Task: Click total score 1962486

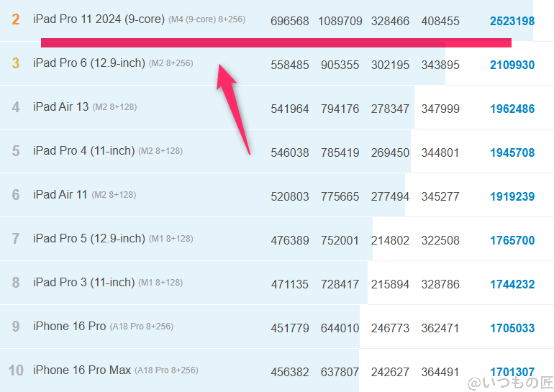Action: (x=512, y=109)
